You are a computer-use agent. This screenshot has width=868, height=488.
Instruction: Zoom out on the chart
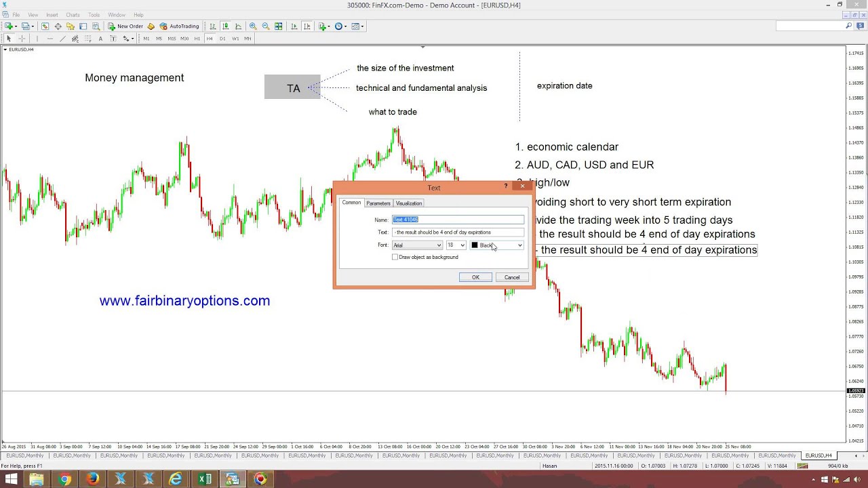pyautogui.click(x=266, y=26)
